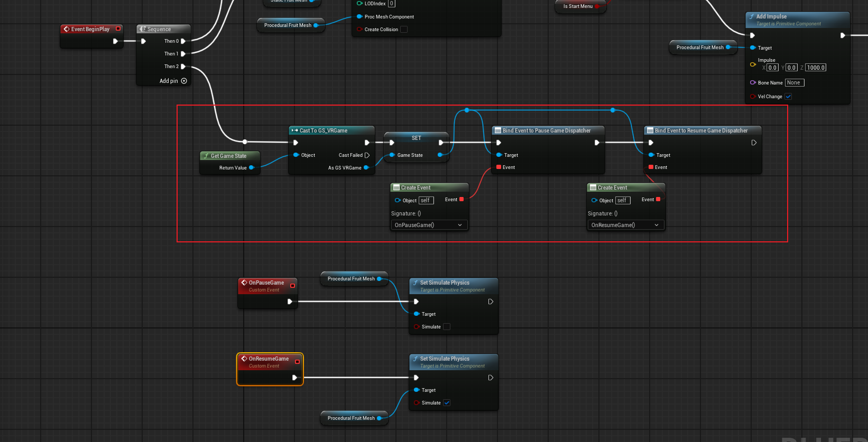Click the Cast Failed execution pin
868x442 pixels.
pyautogui.click(x=367, y=155)
